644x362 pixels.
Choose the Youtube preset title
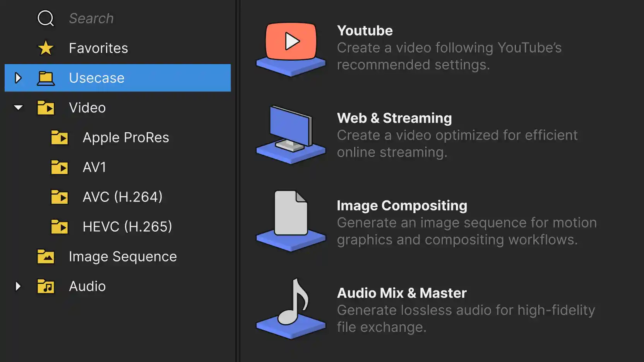(365, 31)
